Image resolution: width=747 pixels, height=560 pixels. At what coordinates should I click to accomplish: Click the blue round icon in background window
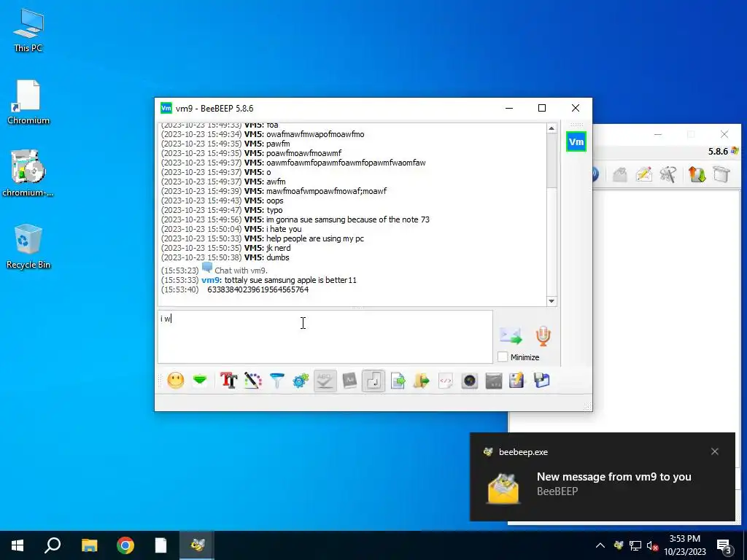pos(595,174)
